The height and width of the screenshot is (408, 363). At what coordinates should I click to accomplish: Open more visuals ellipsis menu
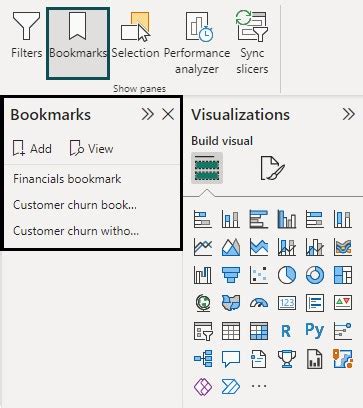[259, 386]
